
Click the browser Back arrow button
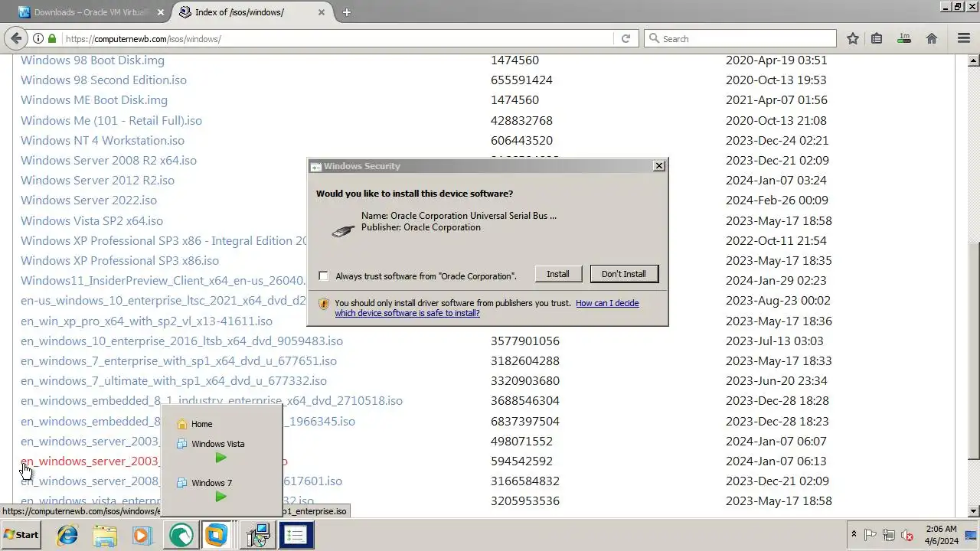[16, 38]
